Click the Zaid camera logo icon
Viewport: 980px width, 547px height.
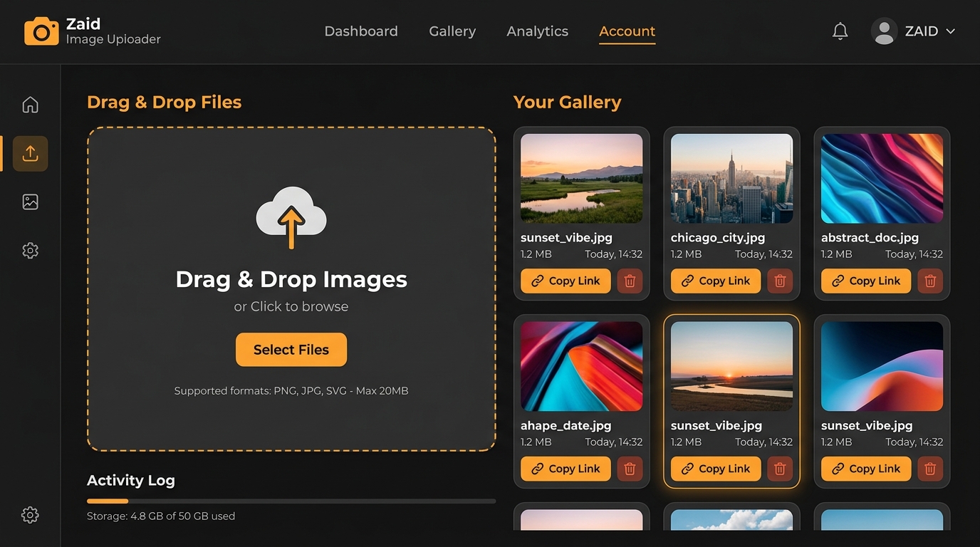(x=41, y=31)
